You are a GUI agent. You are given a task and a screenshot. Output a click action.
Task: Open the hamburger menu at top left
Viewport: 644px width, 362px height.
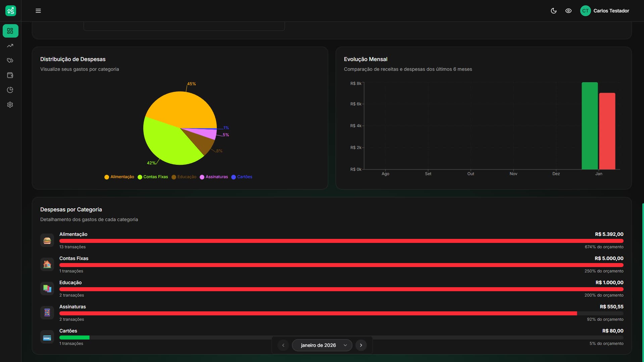tap(38, 11)
